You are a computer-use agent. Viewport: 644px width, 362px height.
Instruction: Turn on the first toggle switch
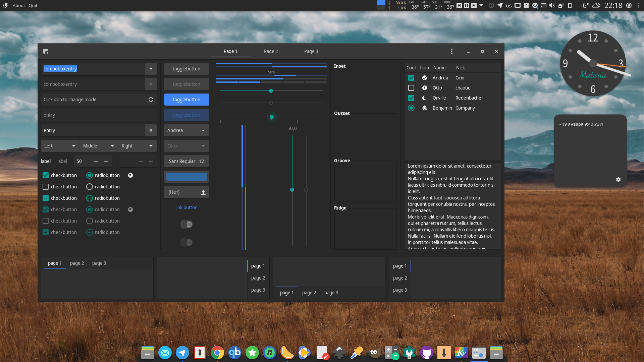click(186, 224)
